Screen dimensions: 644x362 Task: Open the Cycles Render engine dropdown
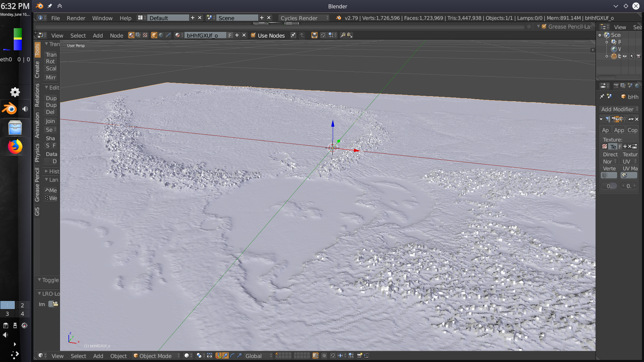tap(304, 18)
